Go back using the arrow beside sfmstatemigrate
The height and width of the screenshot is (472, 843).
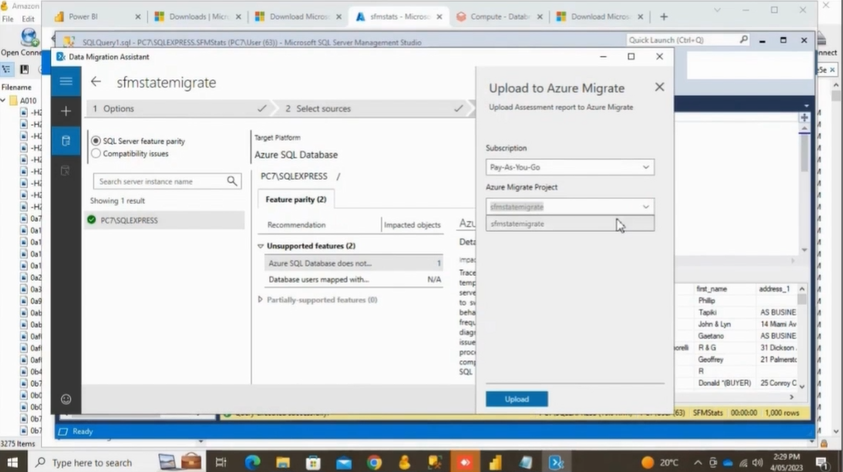click(96, 82)
